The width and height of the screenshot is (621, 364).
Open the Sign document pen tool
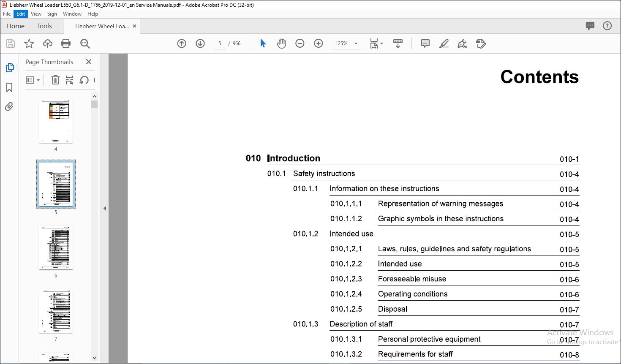point(462,43)
